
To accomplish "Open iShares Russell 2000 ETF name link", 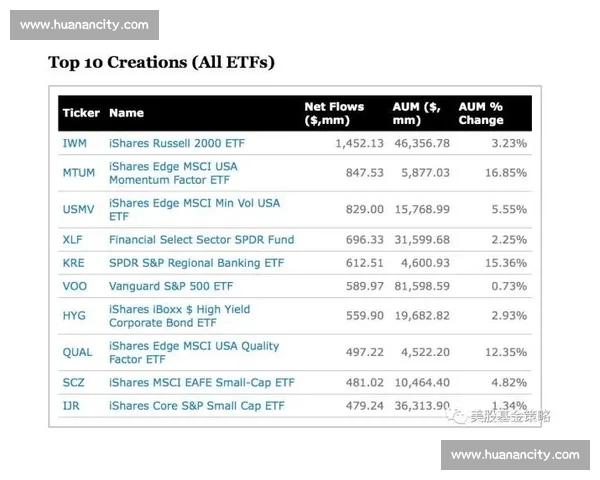I will click(176, 144).
